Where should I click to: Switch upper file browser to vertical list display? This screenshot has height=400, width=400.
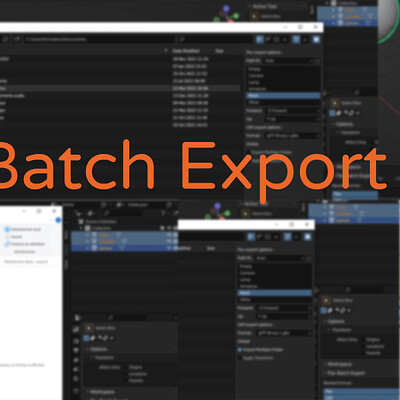(260, 39)
